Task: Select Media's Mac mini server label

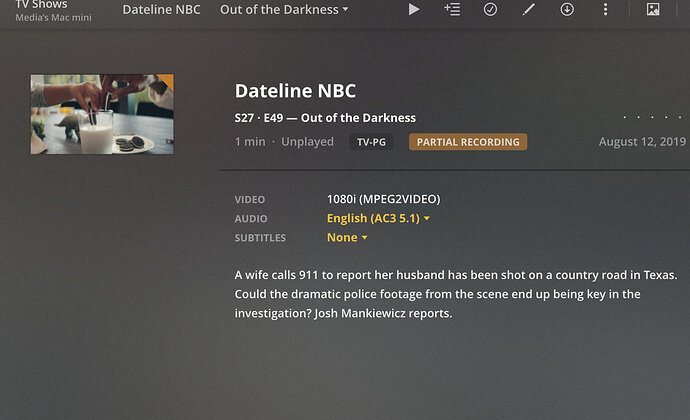Action: click(x=54, y=18)
